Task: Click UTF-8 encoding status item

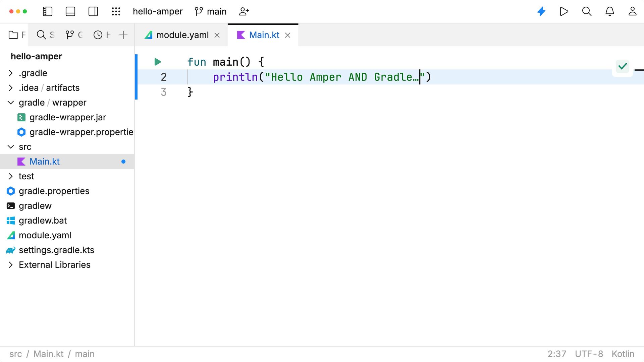Action: click(x=589, y=354)
